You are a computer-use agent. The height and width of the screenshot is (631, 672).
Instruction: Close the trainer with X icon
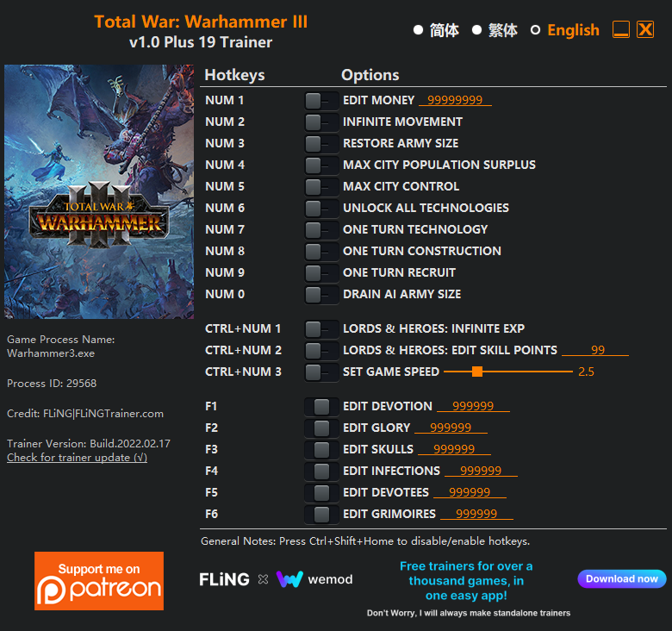(645, 29)
